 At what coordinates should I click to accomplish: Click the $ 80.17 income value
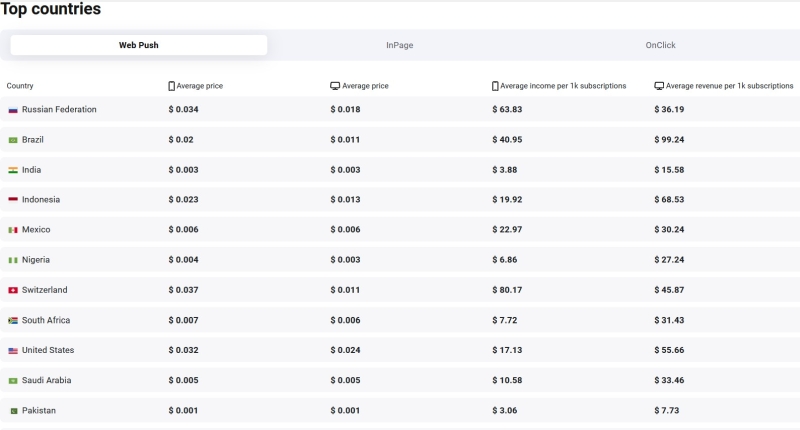tap(507, 290)
